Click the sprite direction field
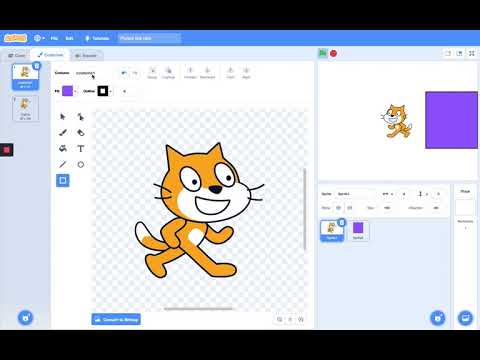 (436, 208)
